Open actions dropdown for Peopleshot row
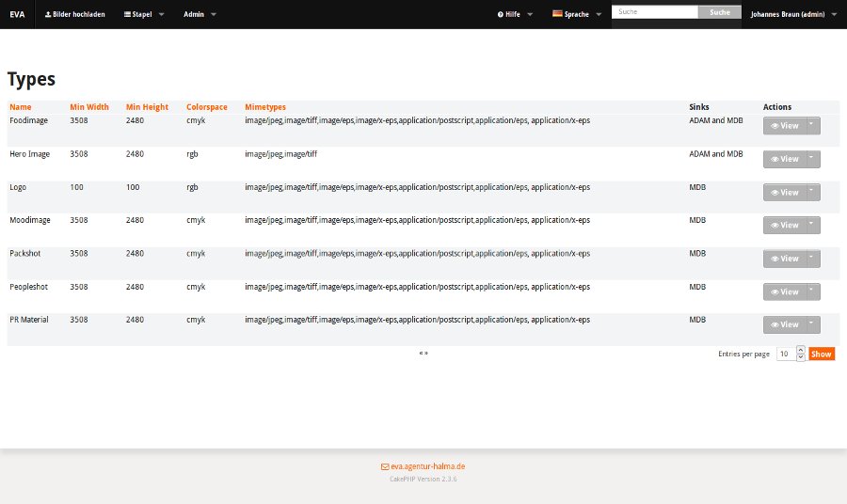847x504 pixels. pos(813,291)
